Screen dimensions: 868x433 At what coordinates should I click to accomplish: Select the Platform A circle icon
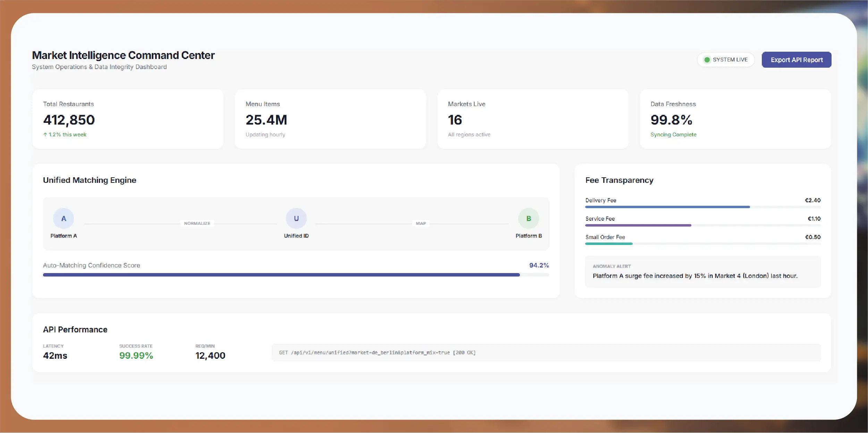tap(64, 218)
